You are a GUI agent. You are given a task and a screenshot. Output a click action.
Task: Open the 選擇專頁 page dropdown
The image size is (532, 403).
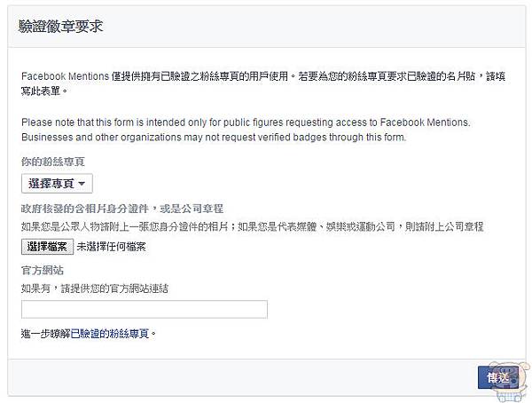(x=57, y=184)
